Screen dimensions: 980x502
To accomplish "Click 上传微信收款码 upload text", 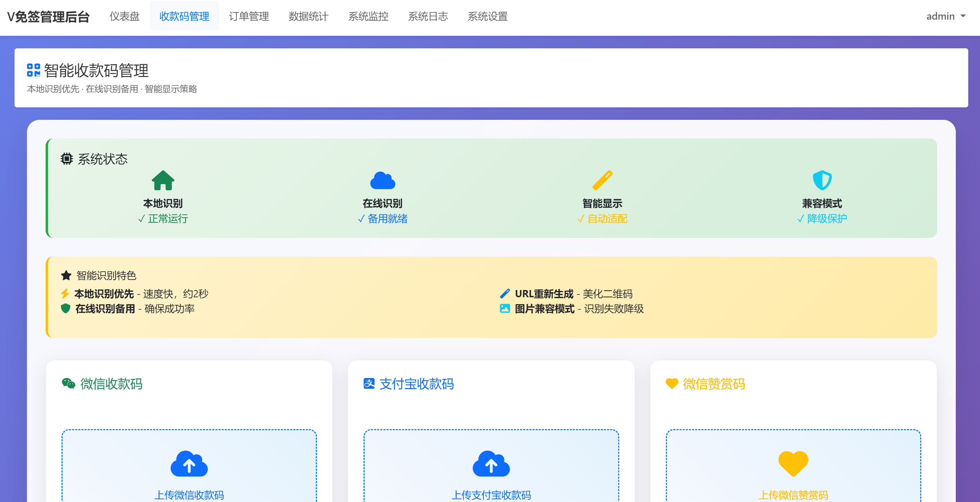I will [189, 495].
